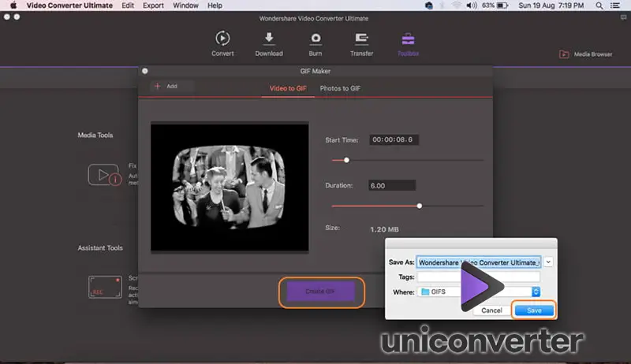Viewport: 631px width, 364px height.
Task: Click the Create GIF button
Action: [320, 292]
